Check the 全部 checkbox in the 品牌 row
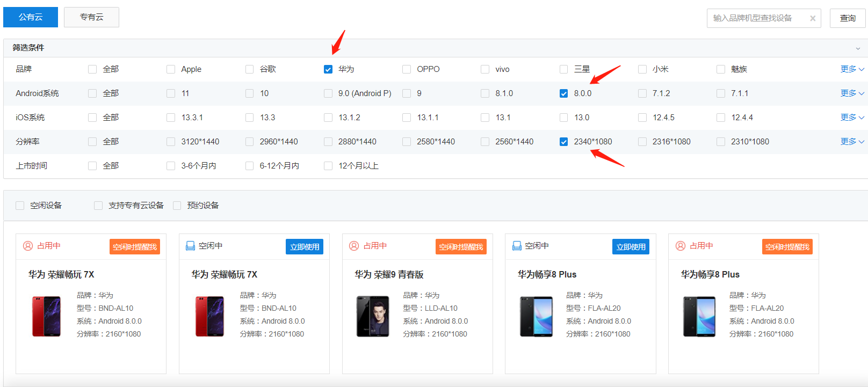Image resolution: width=868 pixels, height=387 pixels. (92, 69)
